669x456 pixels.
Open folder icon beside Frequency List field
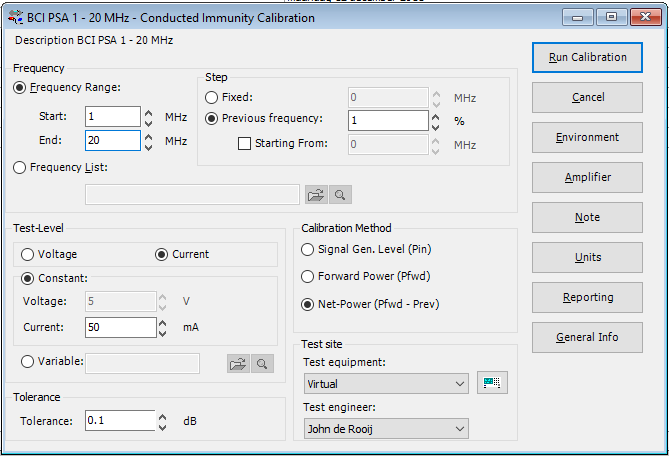pyautogui.click(x=316, y=195)
